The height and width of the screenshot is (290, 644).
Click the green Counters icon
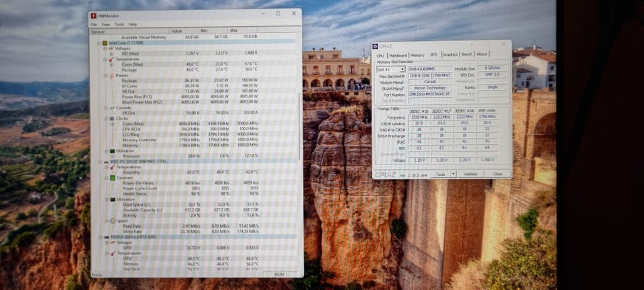click(x=113, y=178)
